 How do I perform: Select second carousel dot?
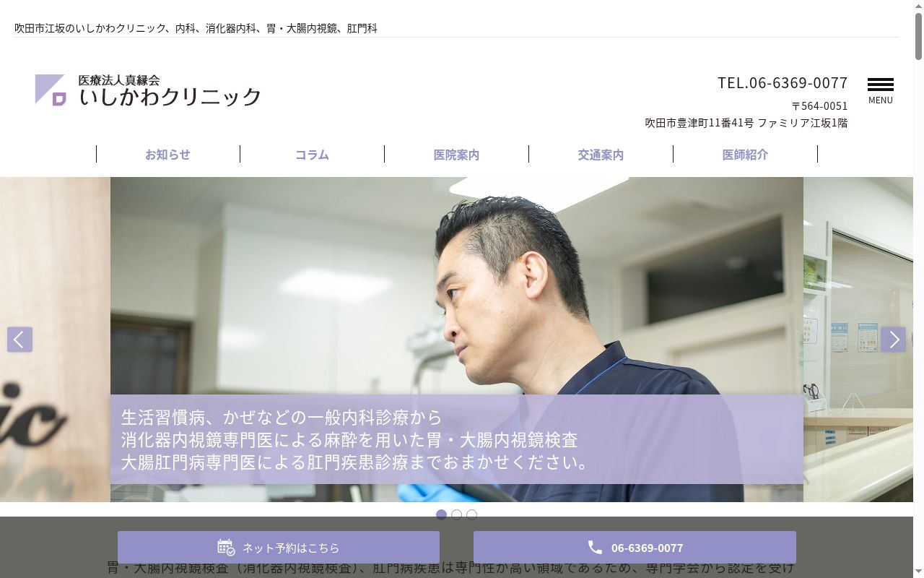pyautogui.click(x=456, y=514)
